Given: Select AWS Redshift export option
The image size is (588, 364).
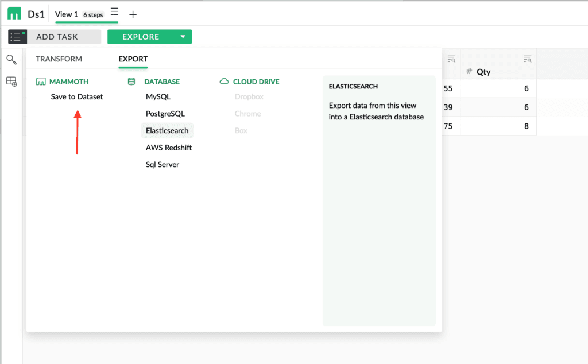Looking at the screenshot, I should (169, 148).
